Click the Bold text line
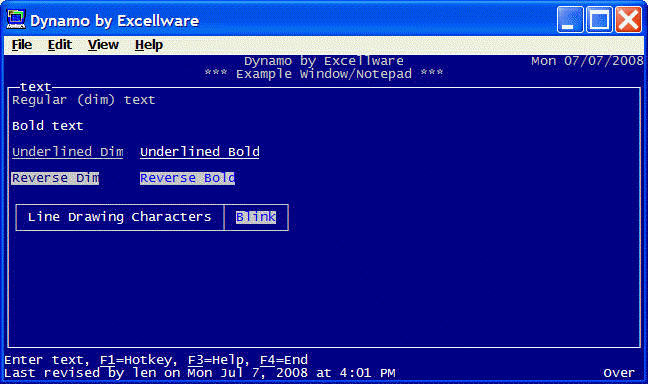The height and width of the screenshot is (384, 648). (x=48, y=126)
